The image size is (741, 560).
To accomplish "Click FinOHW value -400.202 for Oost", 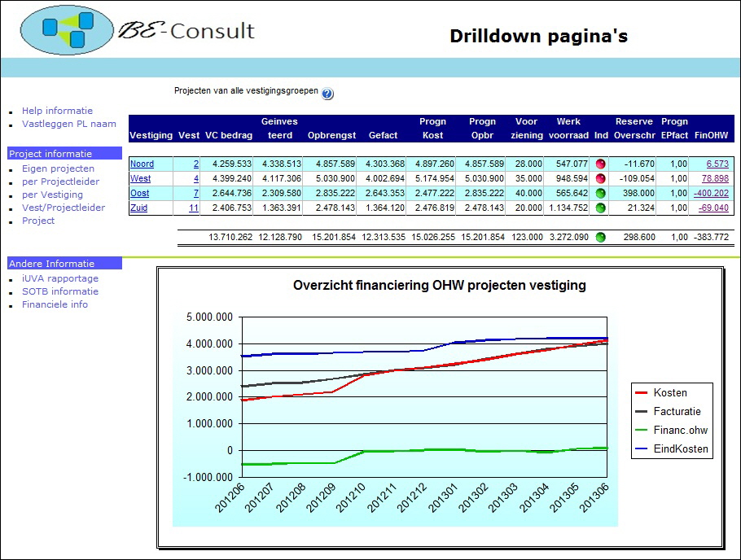I will coord(711,194).
